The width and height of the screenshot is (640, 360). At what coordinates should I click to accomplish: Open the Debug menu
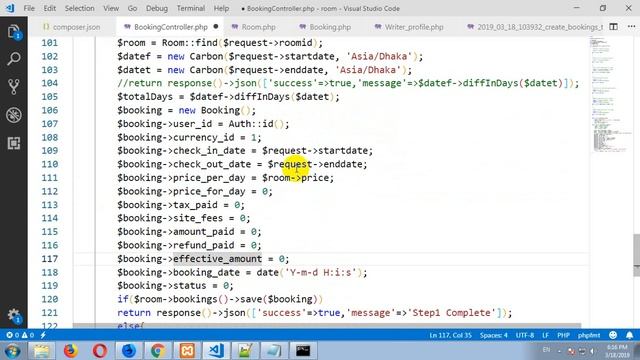click(157, 8)
